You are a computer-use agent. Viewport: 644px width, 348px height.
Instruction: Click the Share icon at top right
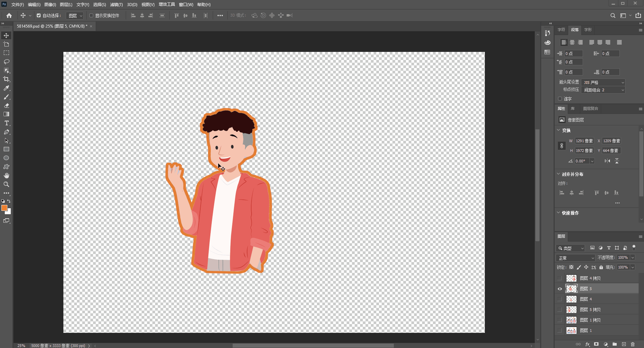click(638, 15)
